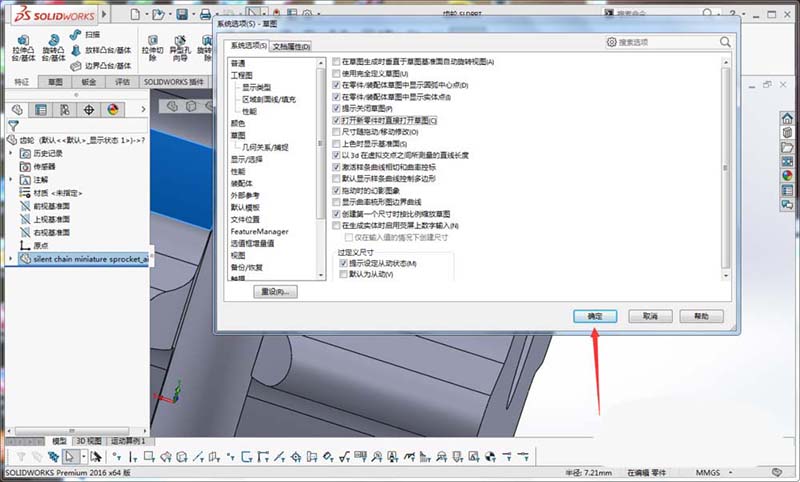Open the PropertyManager tab icon
800x482 pixels.
point(40,109)
